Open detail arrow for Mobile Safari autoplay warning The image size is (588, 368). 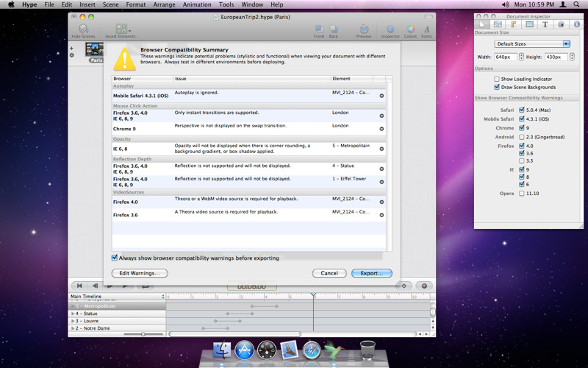tap(381, 96)
